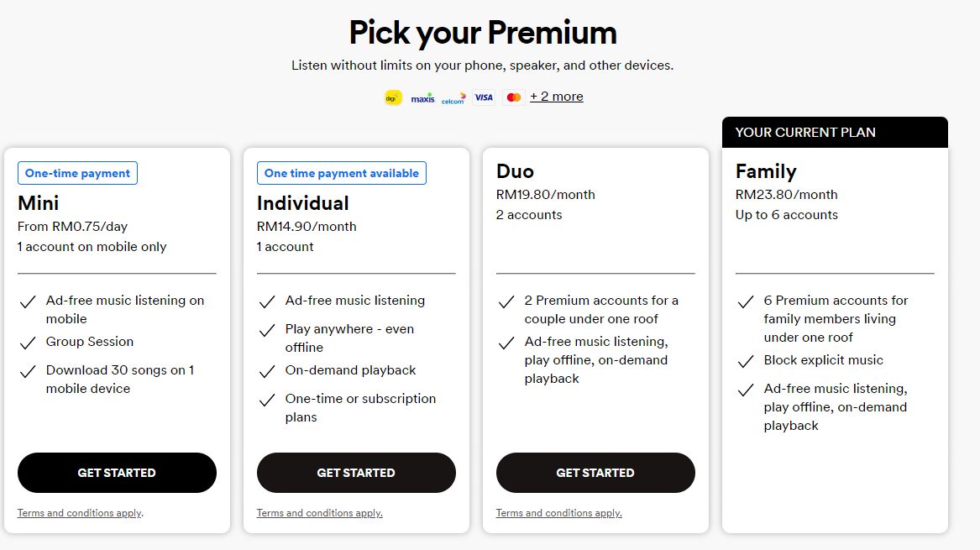Image resolution: width=980 pixels, height=550 pixels.
Task: Click the checkmark beside Group Session
Action: 28,341
